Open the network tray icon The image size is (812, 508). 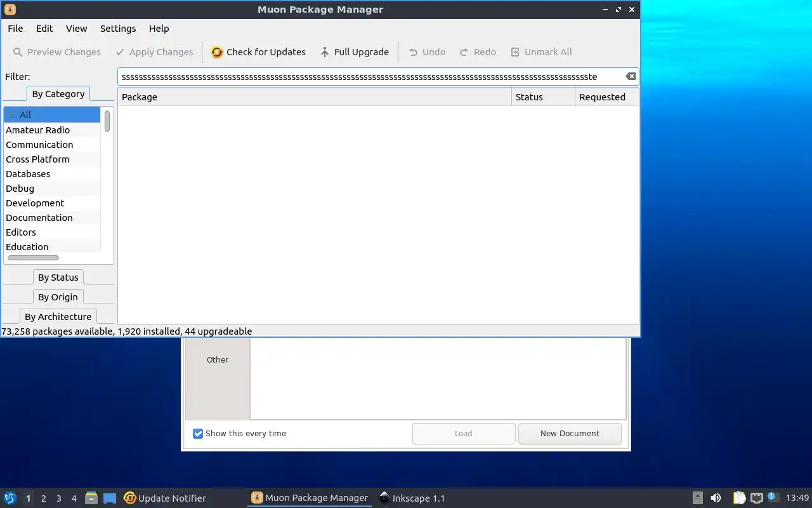756,498
